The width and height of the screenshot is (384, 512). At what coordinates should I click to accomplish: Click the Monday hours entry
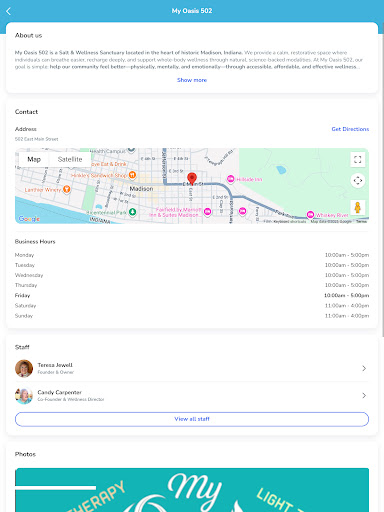(x=192, y=255)
